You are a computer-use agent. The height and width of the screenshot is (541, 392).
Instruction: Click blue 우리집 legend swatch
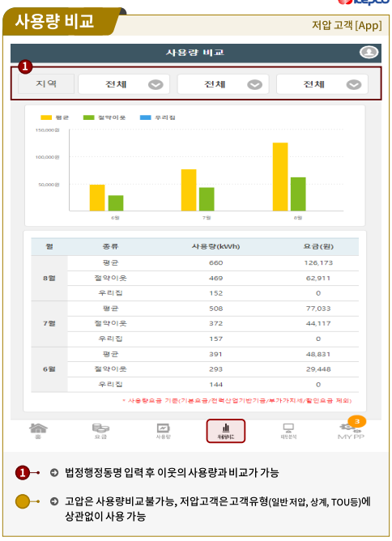[x=146, y=117]
